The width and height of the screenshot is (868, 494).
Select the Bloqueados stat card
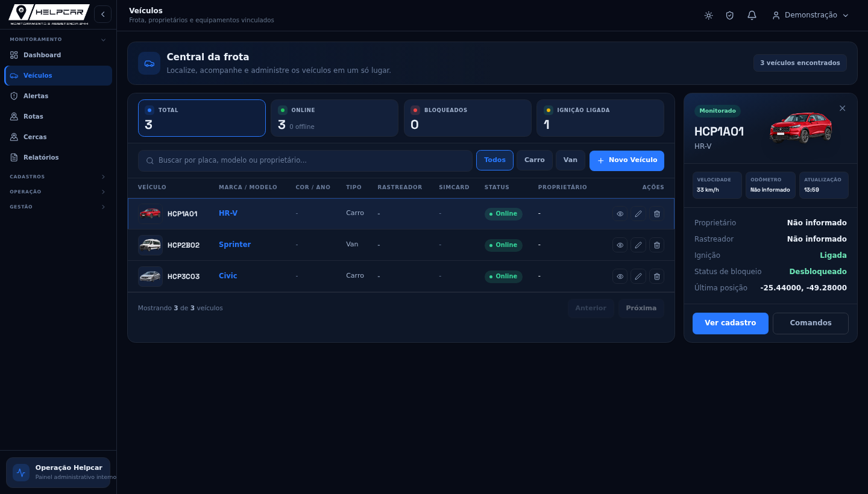468,118
